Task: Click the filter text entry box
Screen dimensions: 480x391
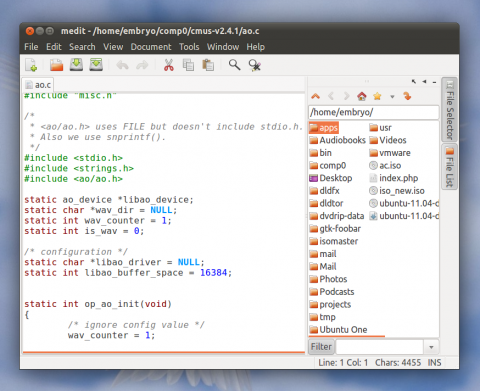Action: [x=380, y=347]
